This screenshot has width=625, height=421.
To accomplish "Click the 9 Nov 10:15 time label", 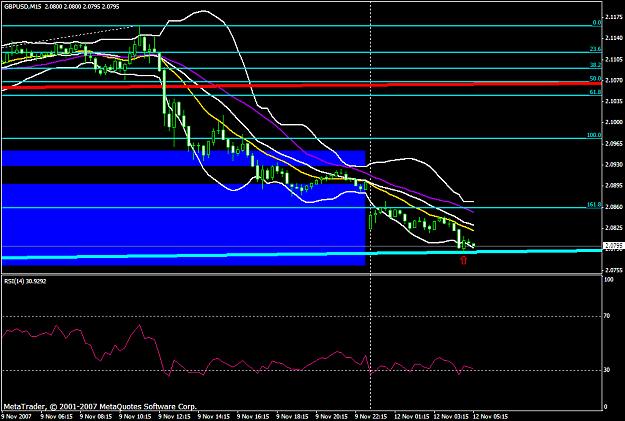I will coord(135,417).
